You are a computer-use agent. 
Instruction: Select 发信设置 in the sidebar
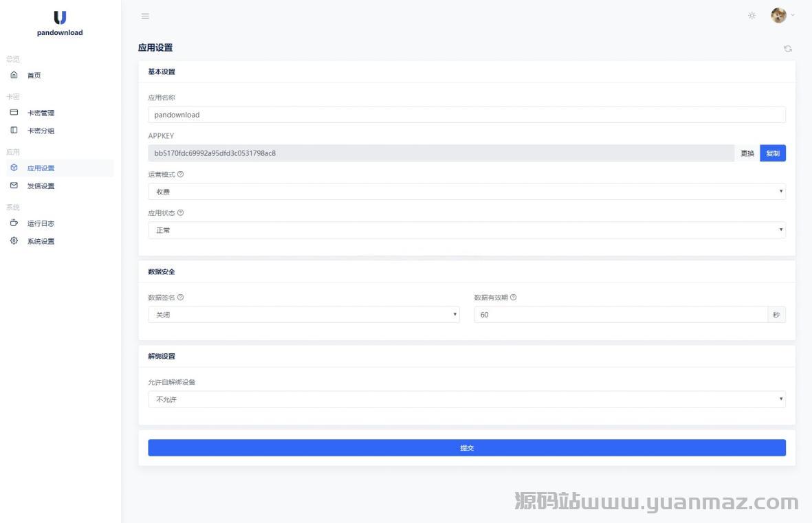(x=41, y=186)
